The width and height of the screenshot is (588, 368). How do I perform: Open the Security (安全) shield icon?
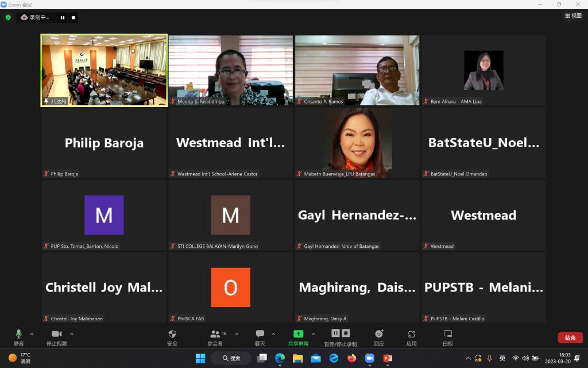coord(172,334)
